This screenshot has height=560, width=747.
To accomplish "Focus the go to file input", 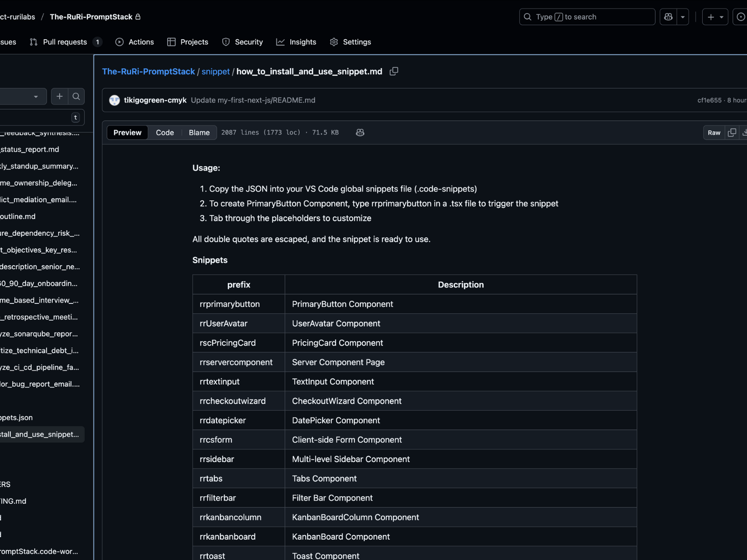I will (41, 118).
